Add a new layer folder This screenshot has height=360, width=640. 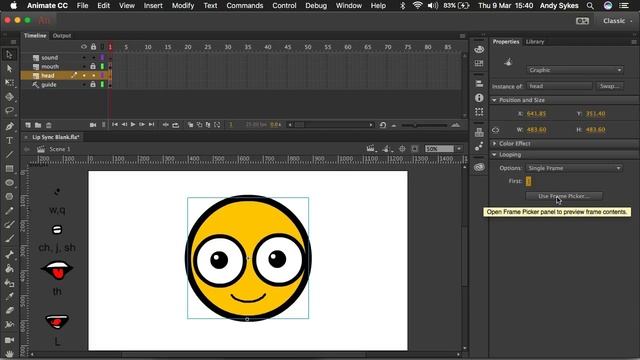point(38,125)
